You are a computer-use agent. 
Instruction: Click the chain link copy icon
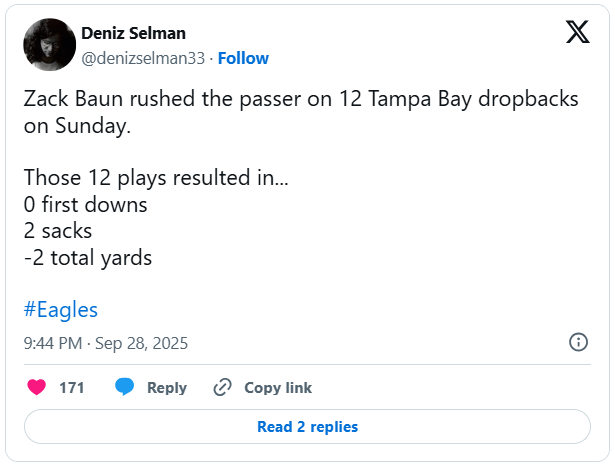click(x=223, y=387)
